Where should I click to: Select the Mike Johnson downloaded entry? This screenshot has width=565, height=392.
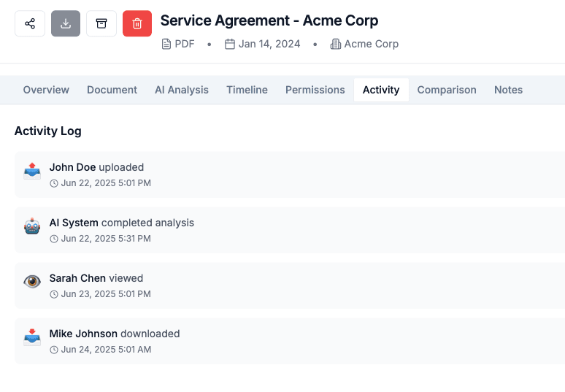[x=290, y=341]
